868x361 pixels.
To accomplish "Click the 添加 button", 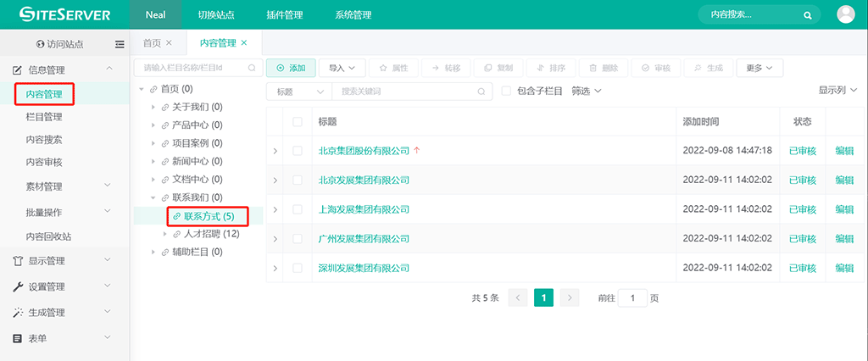I will [291, 68].
